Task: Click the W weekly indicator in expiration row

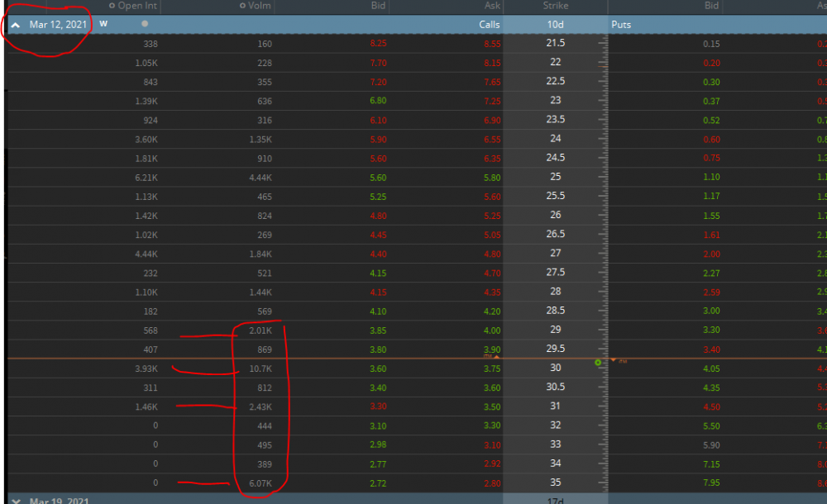Action: point(103,24)
